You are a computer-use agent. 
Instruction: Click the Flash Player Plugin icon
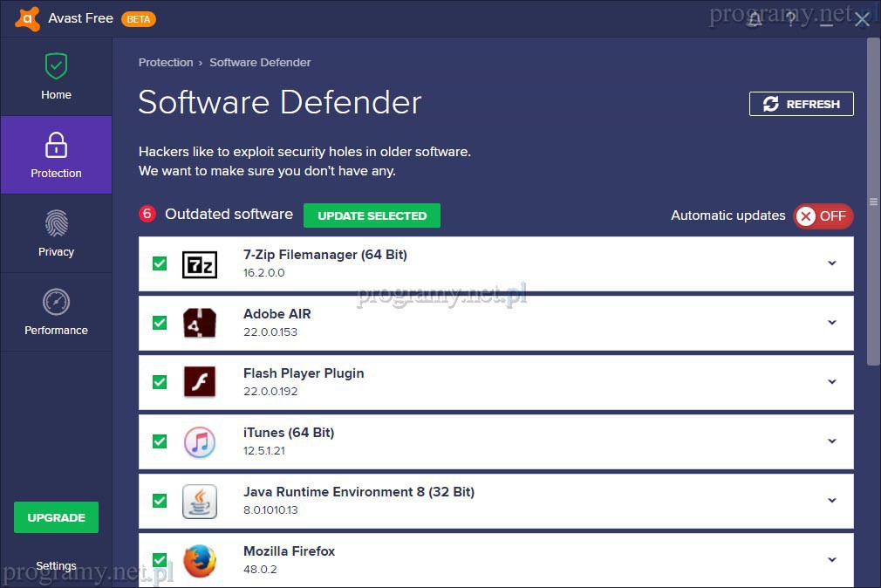(199, 382)
